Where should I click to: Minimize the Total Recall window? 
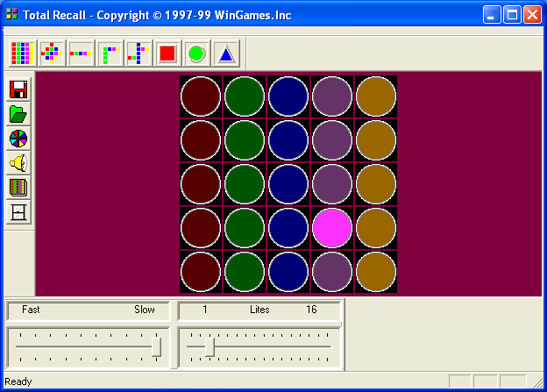(x=492, y=15)
